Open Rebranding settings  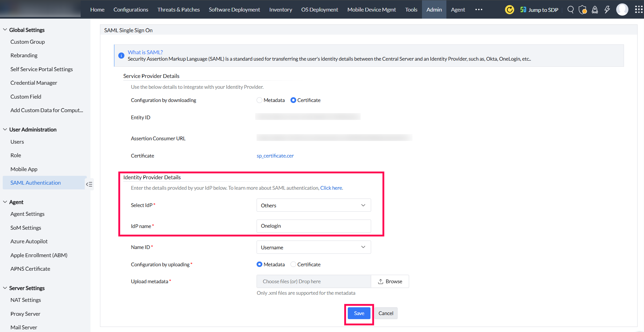click(24, 55)
